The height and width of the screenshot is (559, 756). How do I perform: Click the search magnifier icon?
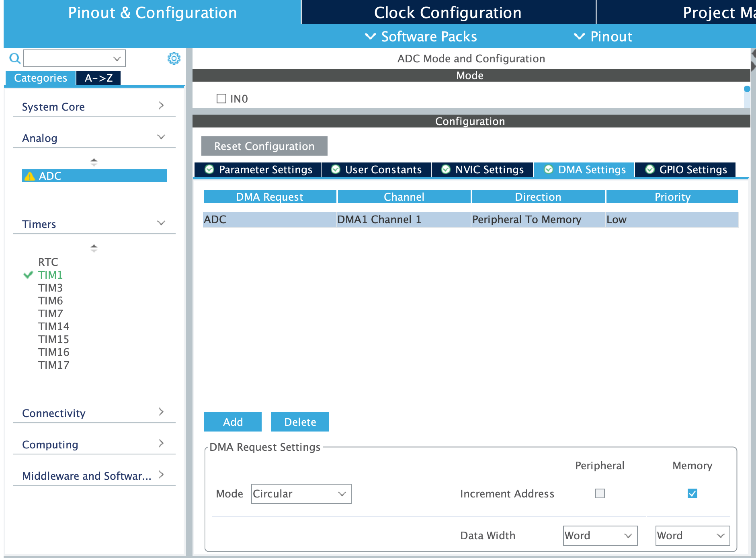(x=14, y=59)
